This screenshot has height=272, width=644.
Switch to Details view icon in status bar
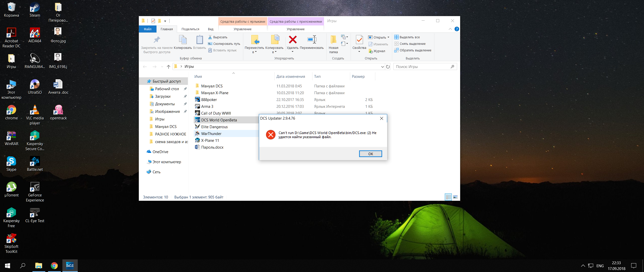click(x=448, y=197)
